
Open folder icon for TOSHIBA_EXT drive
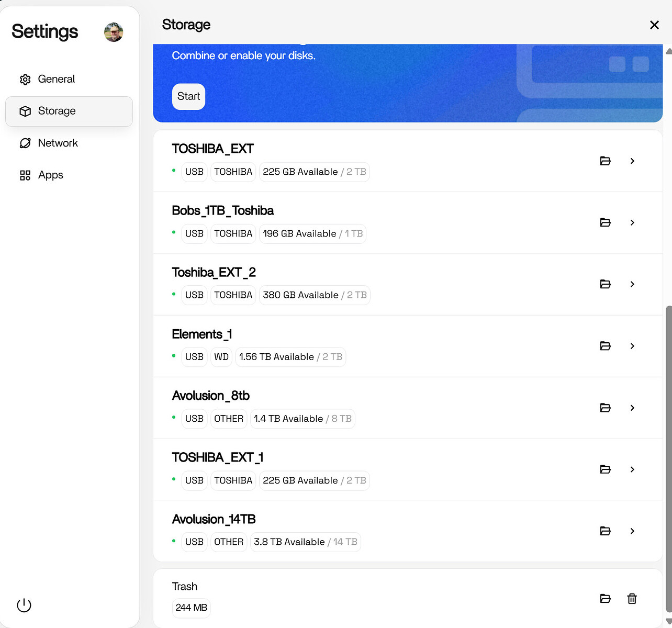[605, 161]
